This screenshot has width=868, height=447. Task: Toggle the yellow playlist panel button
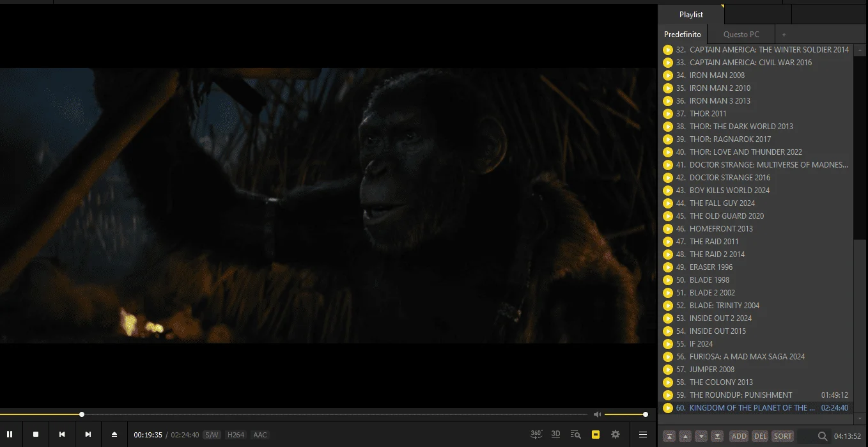[596, 434]
